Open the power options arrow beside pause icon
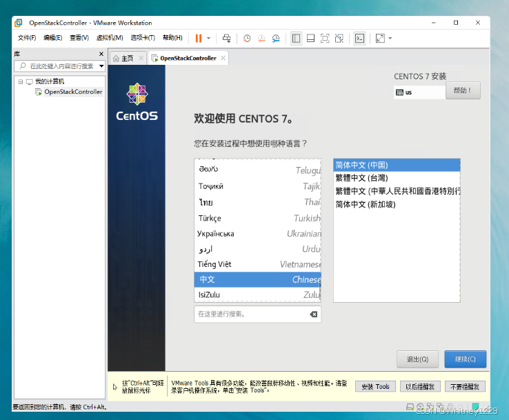The width and height of the screenshot is (509, 420). pyautogui.click(x=209, y=39)
